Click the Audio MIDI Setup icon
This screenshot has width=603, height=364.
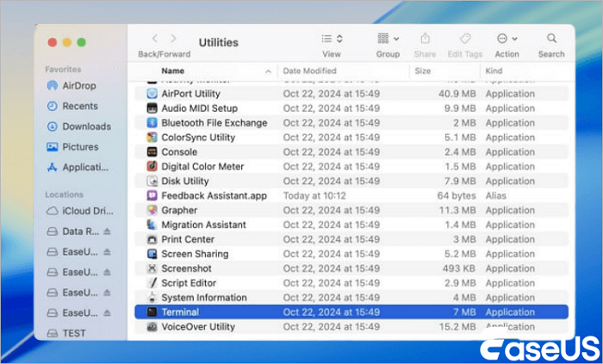(152, 108)
